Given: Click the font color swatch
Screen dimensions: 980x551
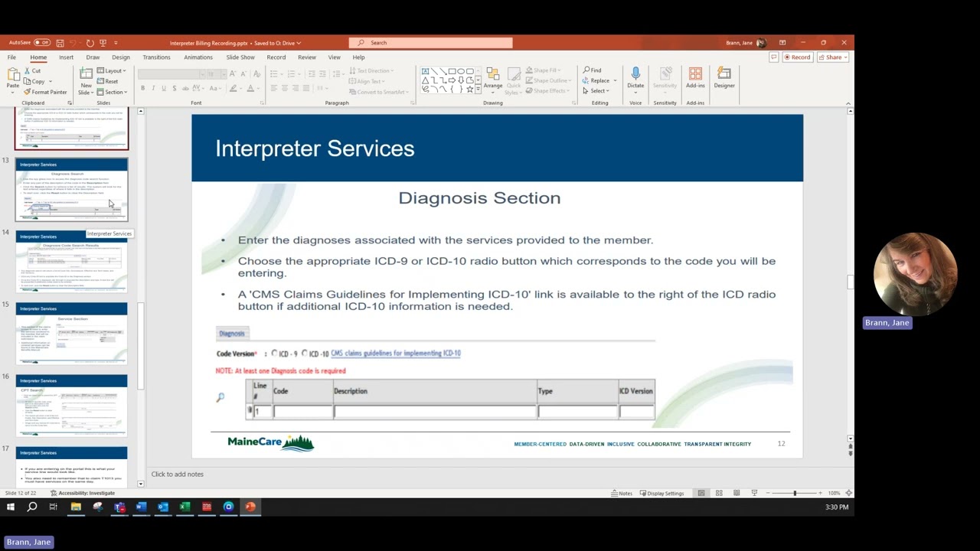Looking at the screenshot, I should click(250, 89).
